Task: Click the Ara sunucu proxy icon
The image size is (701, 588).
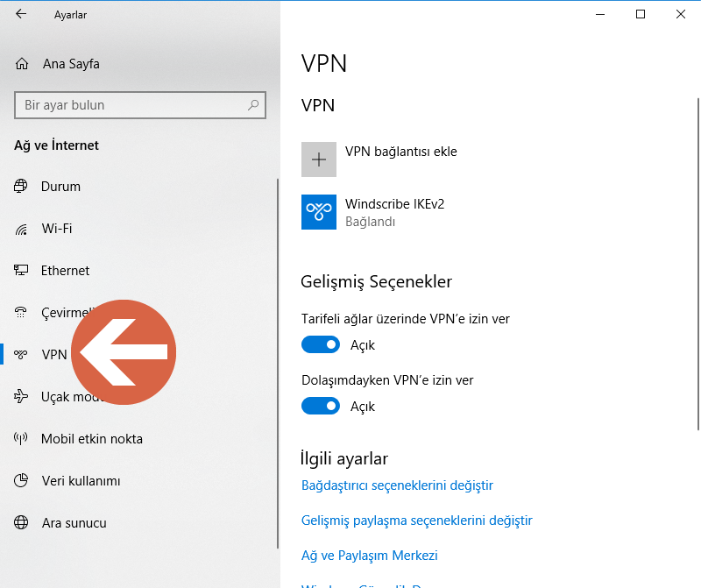Action: [20, 522]
